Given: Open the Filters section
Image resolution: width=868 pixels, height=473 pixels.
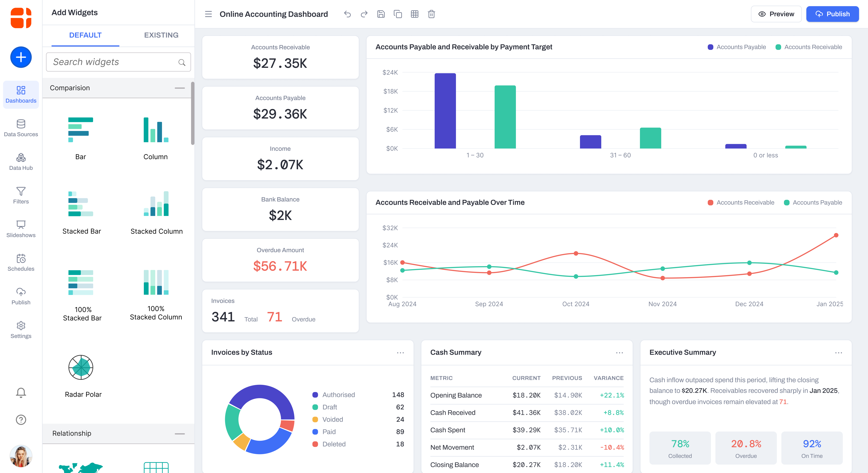Looking at the screenshot, I should click(21, 195).
